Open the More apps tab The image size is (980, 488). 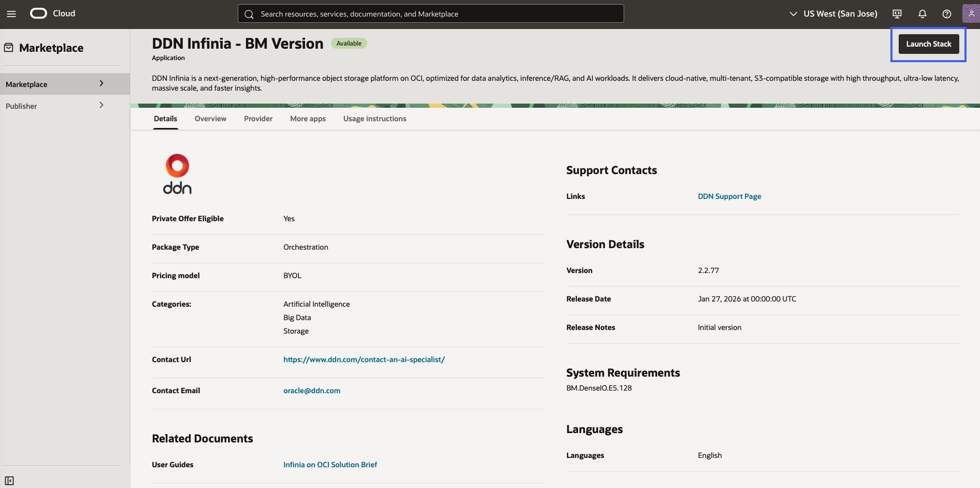click(308, 119)
